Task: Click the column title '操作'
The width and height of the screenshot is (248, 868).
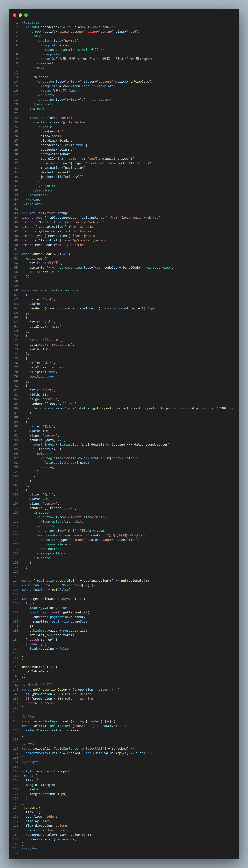Action: pyautogui.click(x=49, y=495)
